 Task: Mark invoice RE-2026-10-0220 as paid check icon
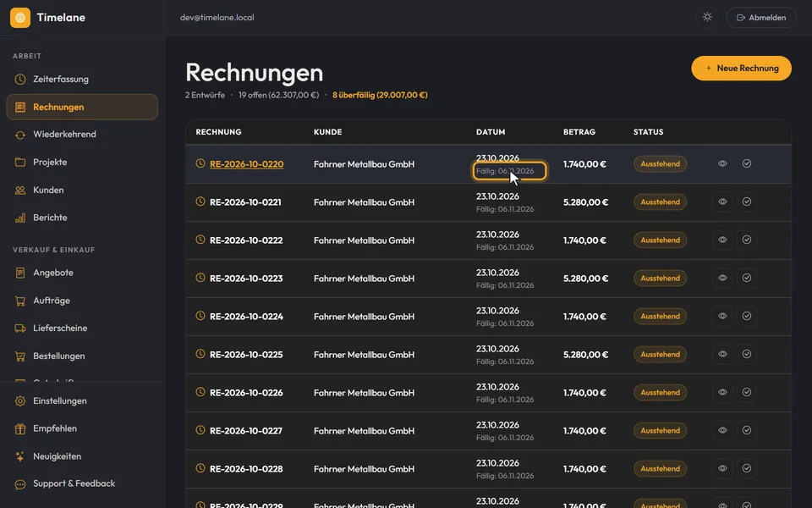[x=747, y=163]
